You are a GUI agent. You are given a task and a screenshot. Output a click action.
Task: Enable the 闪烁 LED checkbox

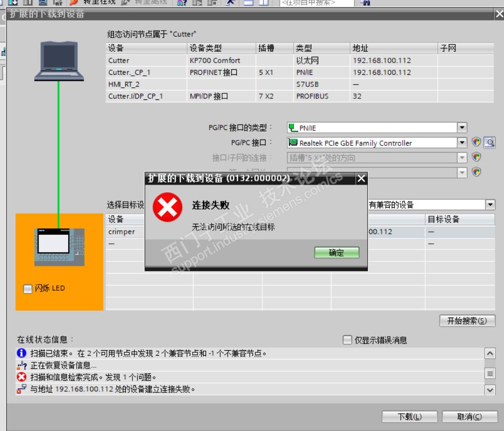pos(28,289)
